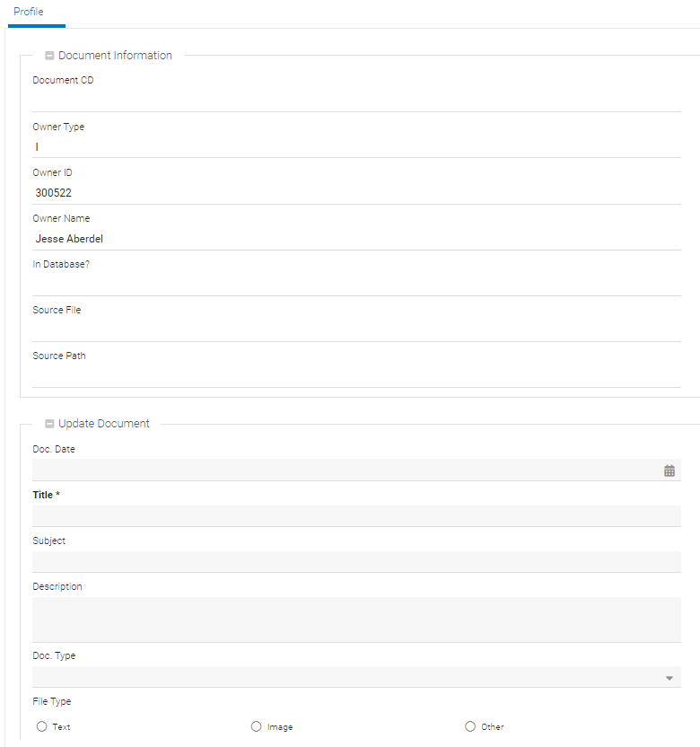
Task: Focus the Subject text field
Action: click(356, 562)
